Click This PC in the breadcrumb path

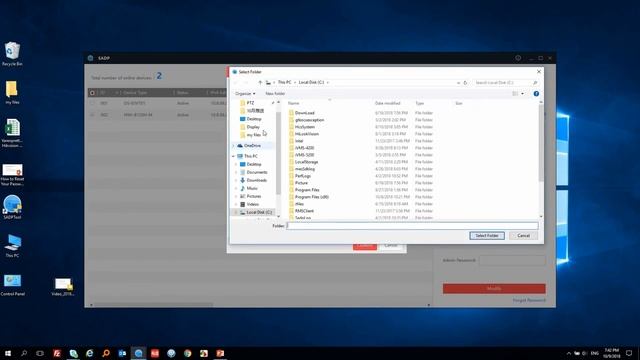point(284,82)
